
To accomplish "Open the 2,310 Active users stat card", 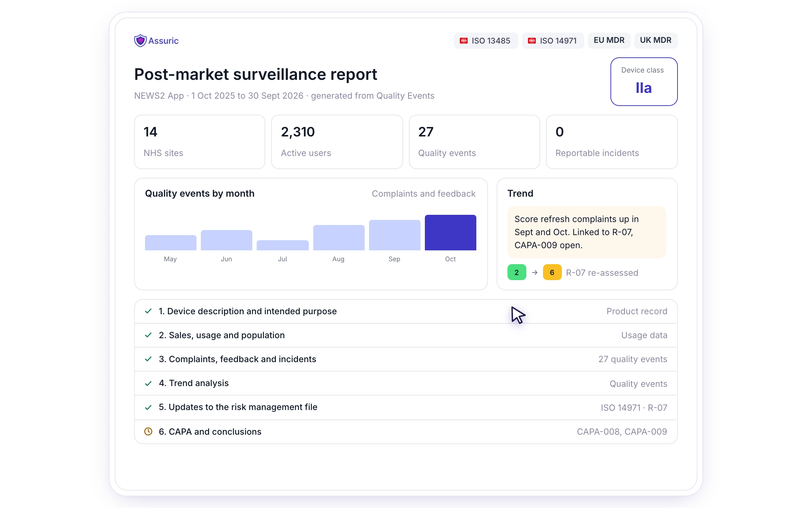I will [337, 142].
